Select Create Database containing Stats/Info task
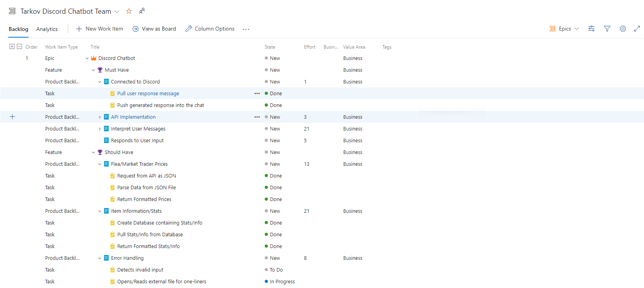The image size is (644, 288). click(x=160, y=223)
